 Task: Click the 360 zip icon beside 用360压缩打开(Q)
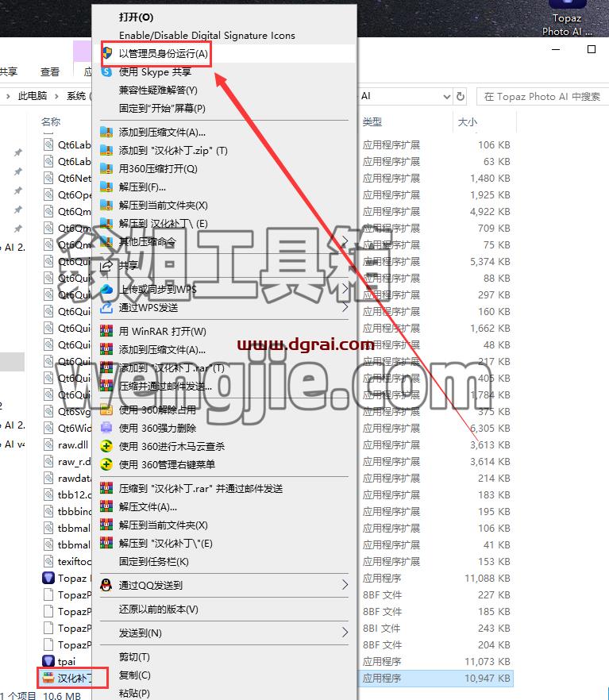point(106,169)
